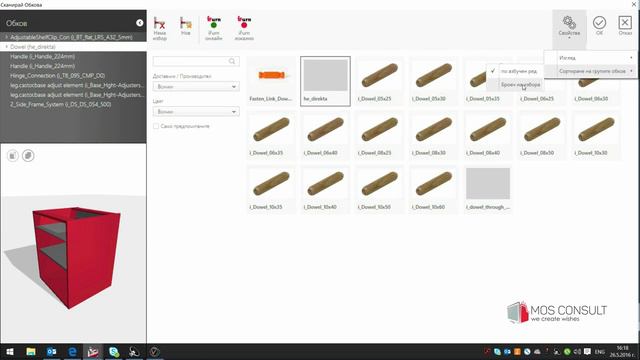640x360 pixels.
Task: Open Skype from taskbar
Action: (114, 351)
